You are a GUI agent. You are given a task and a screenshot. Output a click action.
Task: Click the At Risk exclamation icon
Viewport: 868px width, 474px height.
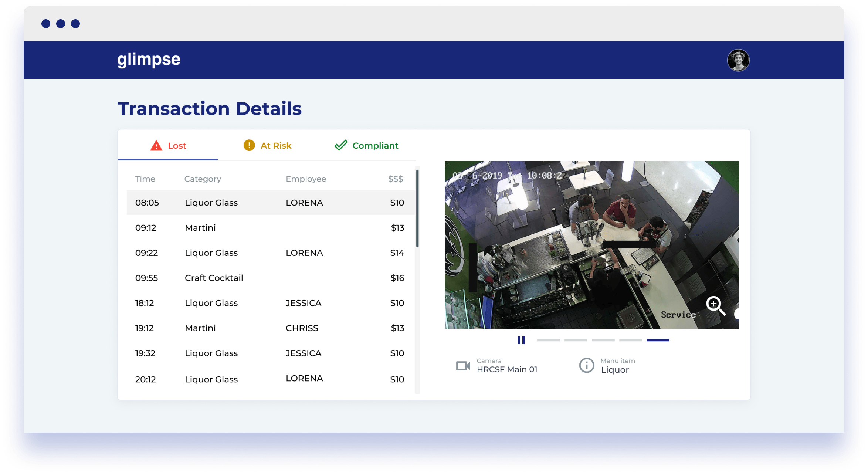tap(249, 145)
